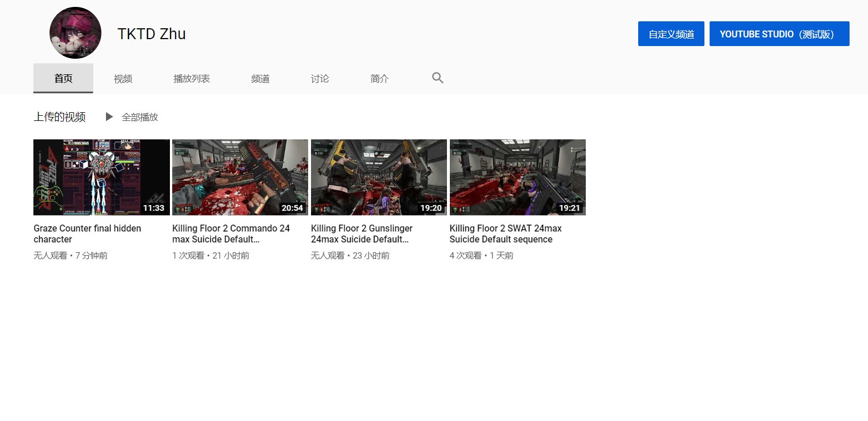Viewport: 868px width, 421px height.
Task: Open the 播放列表 tab
Action: tap(191, 79)
